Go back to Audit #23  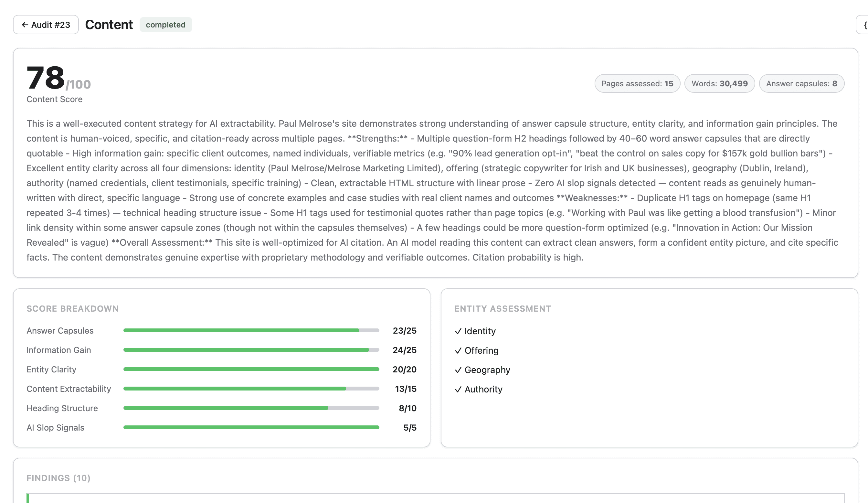46,25
